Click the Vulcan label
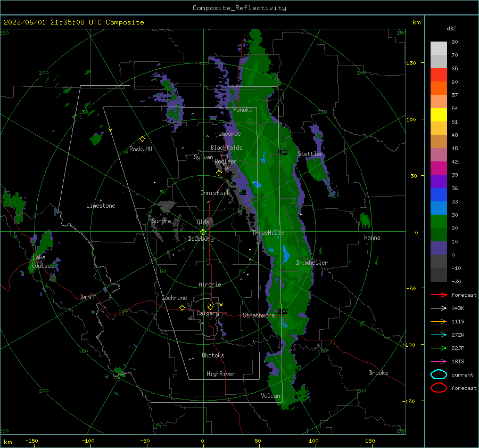Screen dimensions: 479x448 point(270,396)
